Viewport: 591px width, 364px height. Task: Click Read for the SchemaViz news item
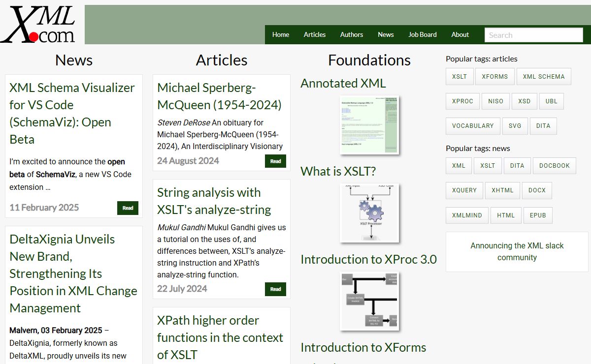(128, 208)
